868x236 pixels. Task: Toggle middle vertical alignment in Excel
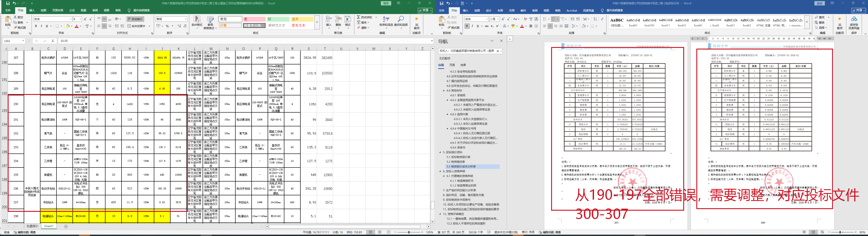click(x=104, y=19)
